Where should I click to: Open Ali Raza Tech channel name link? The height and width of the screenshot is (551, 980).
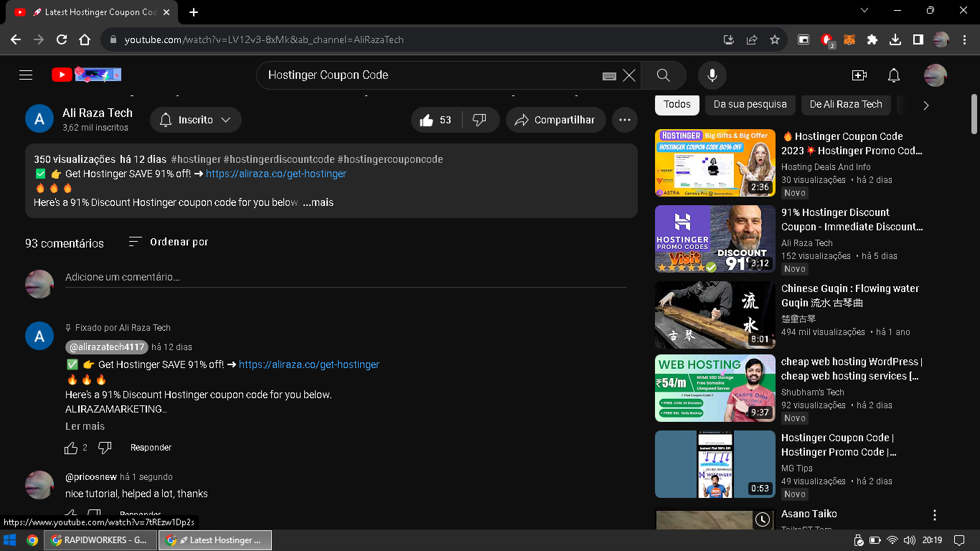point(98,113)
